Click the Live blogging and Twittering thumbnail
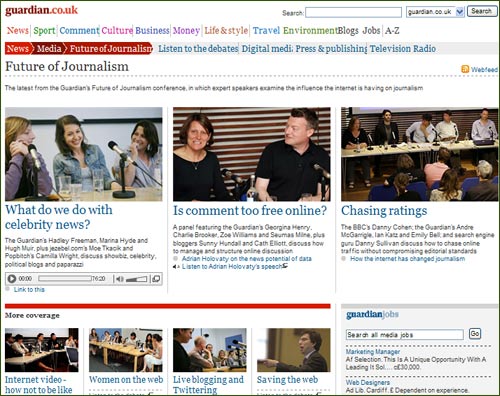 coord(210,350)
